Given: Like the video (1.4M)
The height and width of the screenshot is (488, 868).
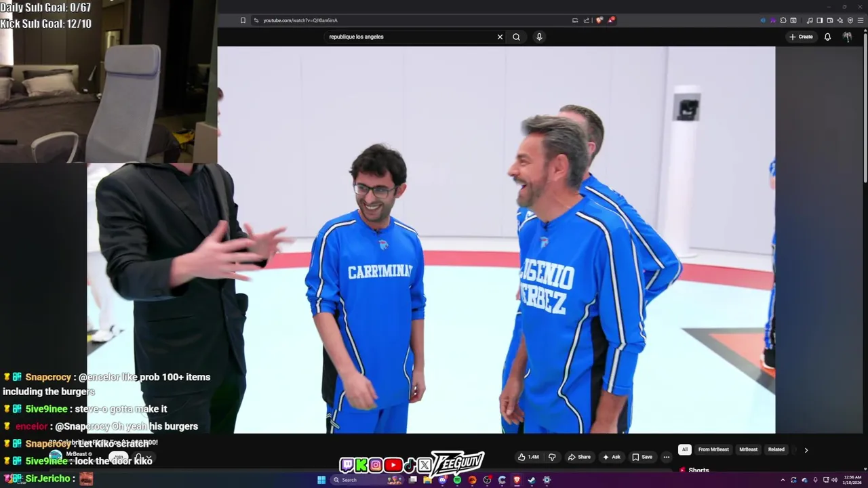Looking at the screenshot, I should coord(528,457).
